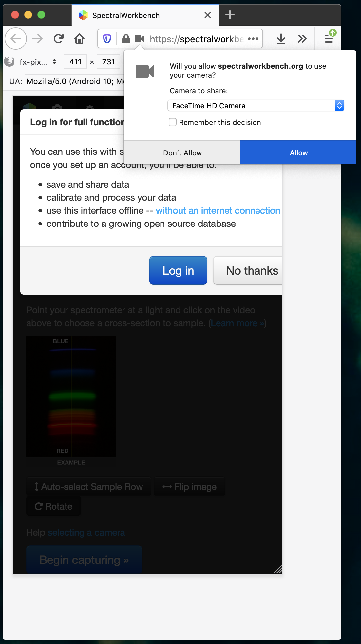Image resolution: width=361 pixels, height=644 pixels.
Task: Click the No thanks button
Action: click(x=248, y=270)
